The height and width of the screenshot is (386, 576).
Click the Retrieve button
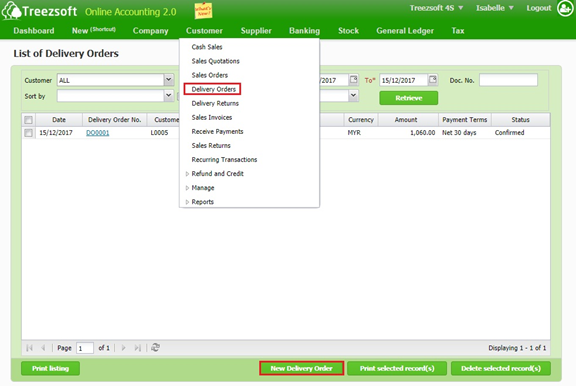click(408, 98)
